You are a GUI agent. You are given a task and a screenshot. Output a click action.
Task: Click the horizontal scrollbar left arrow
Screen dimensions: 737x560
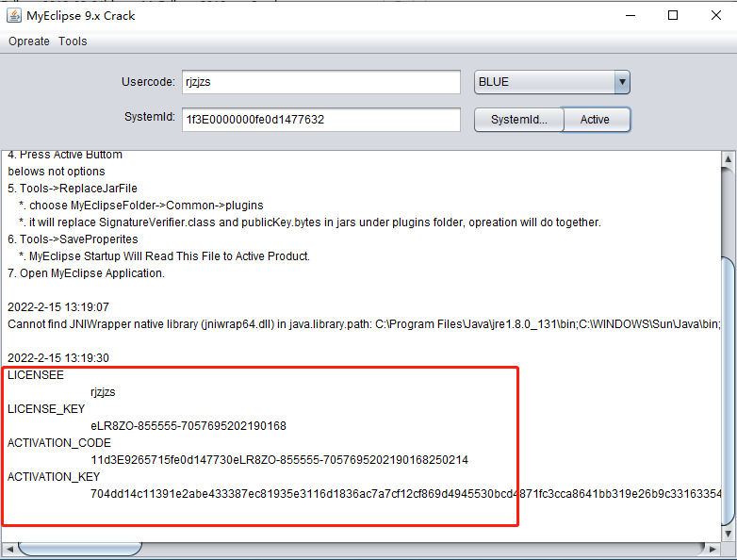click(9, 549)
